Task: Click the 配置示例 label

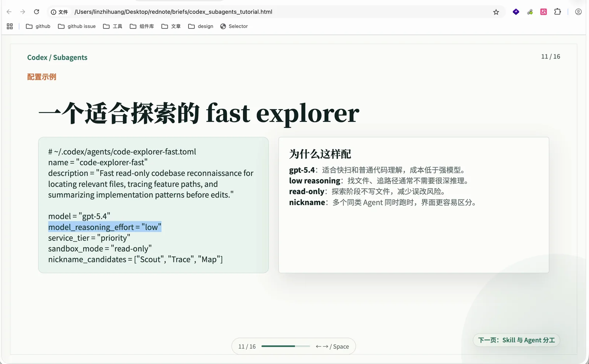Action: click(x=42, y=77)
